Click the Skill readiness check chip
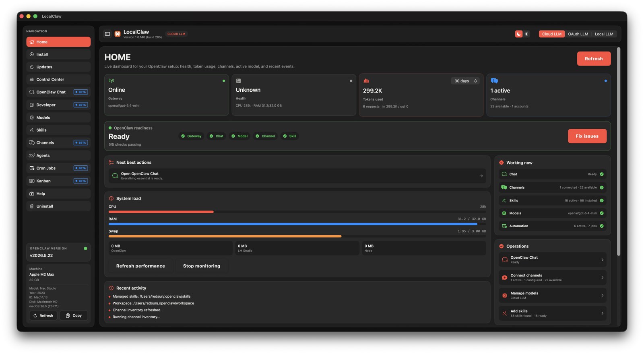The width and height of the screenshot is (644, 354). [x=290, y=136]
